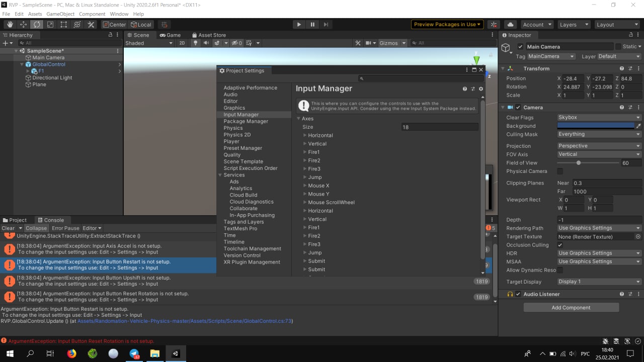Open Transform component help icon
Viewport: 644px width, 362px height.
pyautogui.click(x=622, y=68)
